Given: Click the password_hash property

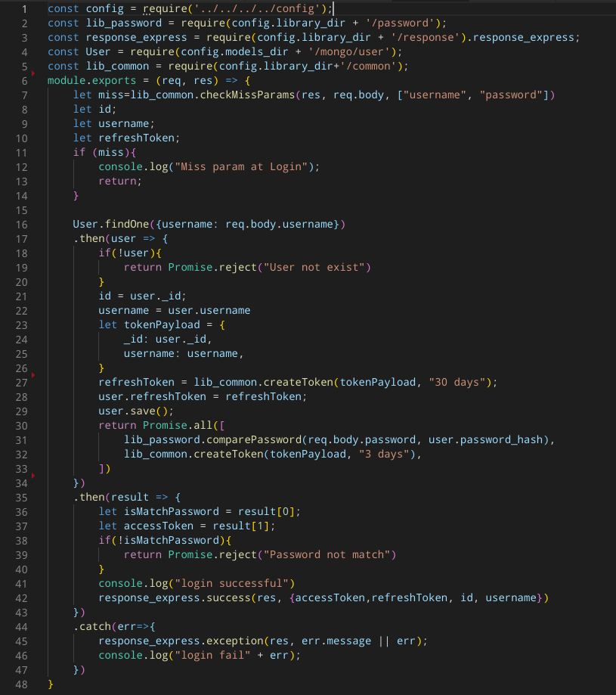Looking at the screenshot, I should 501,439.
